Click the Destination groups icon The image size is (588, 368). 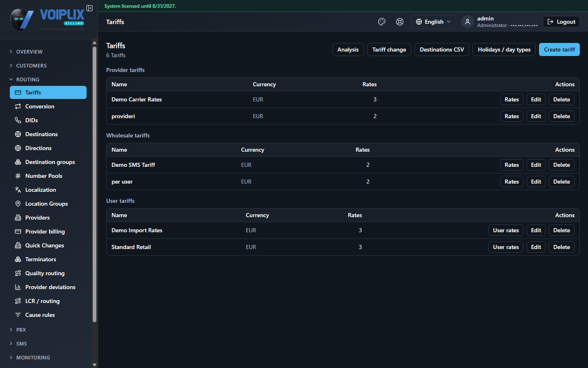[18, 162]
